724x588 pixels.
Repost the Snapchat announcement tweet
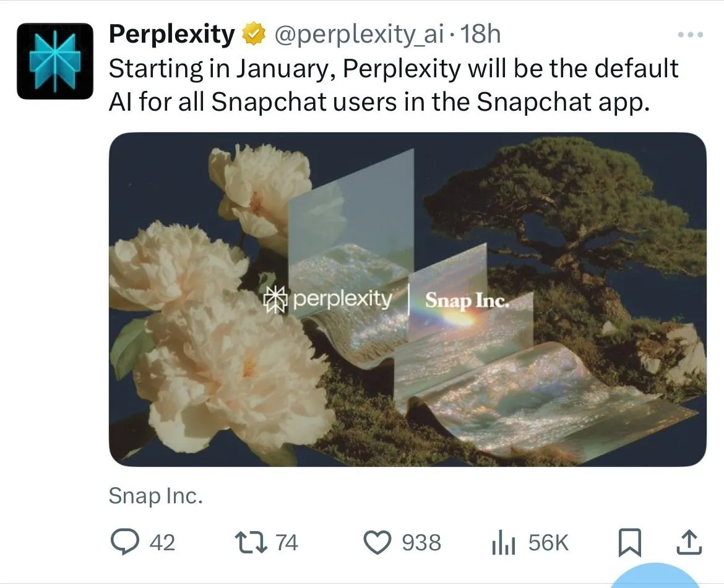(x=250, y=542)
